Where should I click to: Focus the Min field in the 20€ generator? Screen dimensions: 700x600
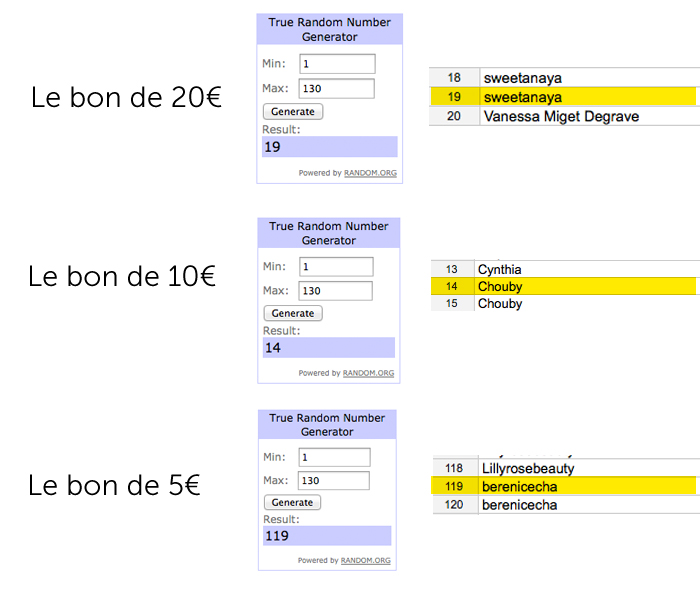coord(337,64)
